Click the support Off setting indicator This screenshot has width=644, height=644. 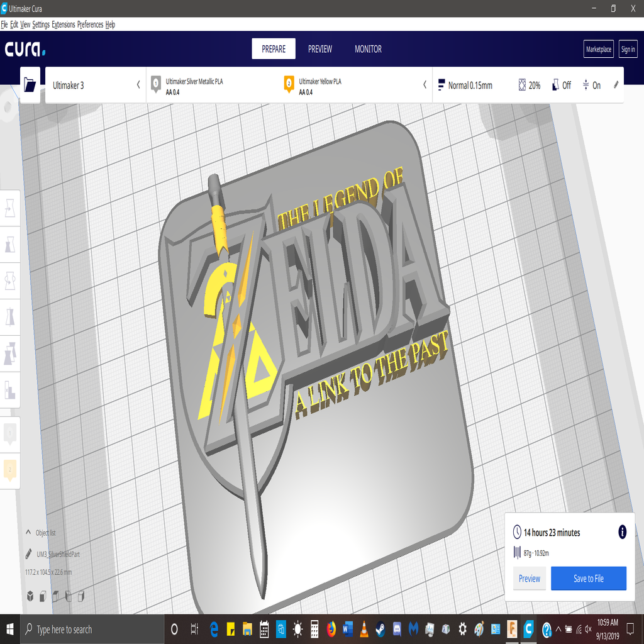point(562,86)
